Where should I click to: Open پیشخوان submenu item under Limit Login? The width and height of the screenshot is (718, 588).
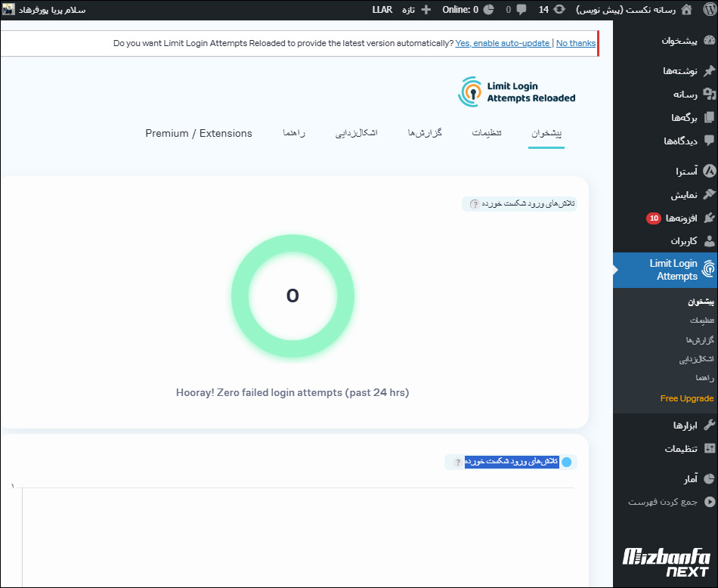[x=701, y=302]
